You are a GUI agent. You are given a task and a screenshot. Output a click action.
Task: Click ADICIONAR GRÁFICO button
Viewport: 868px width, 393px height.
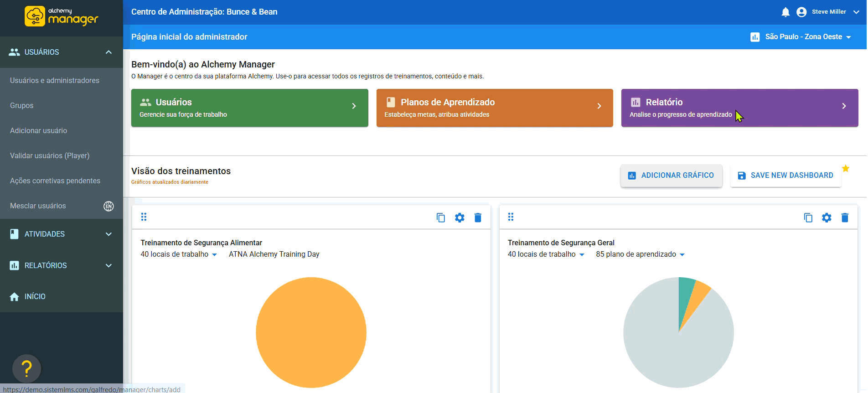[671, 176]
